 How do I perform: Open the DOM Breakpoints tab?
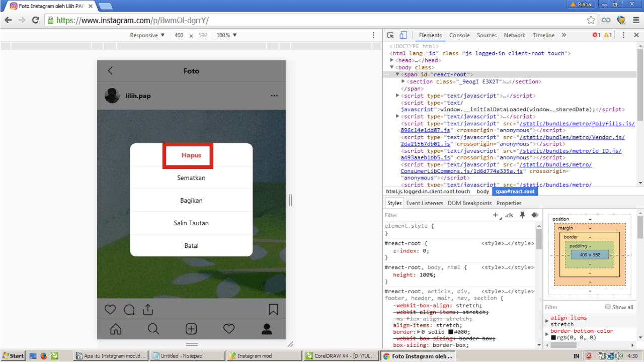(x=469, y=203)
